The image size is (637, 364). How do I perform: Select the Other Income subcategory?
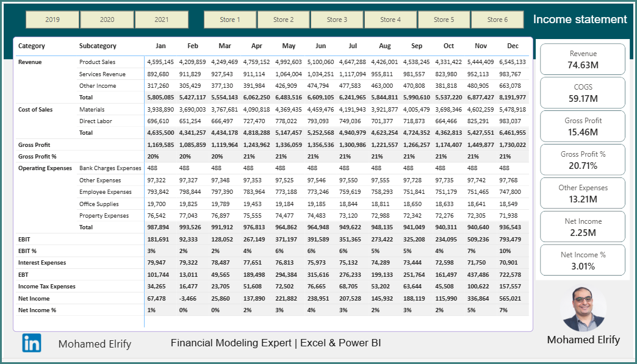point(98,85)
